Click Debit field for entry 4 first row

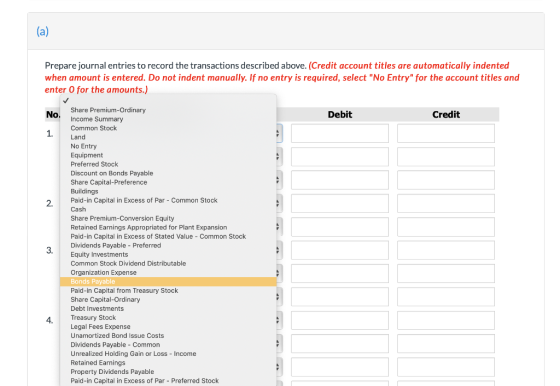(340, 320)
